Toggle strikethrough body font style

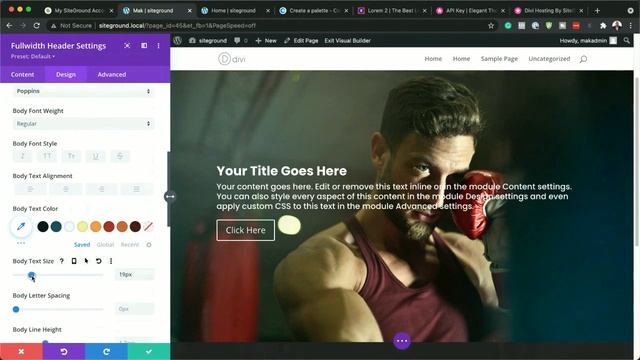[120, 156]
